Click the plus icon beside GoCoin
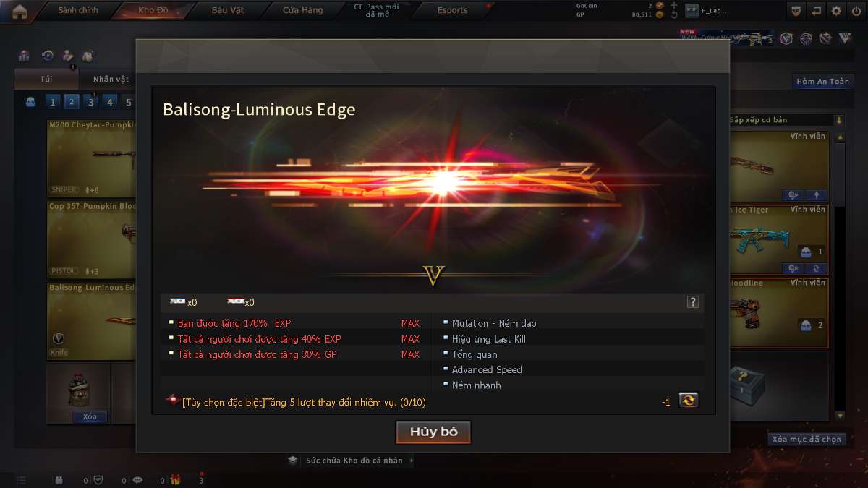 tap(674, 5)
